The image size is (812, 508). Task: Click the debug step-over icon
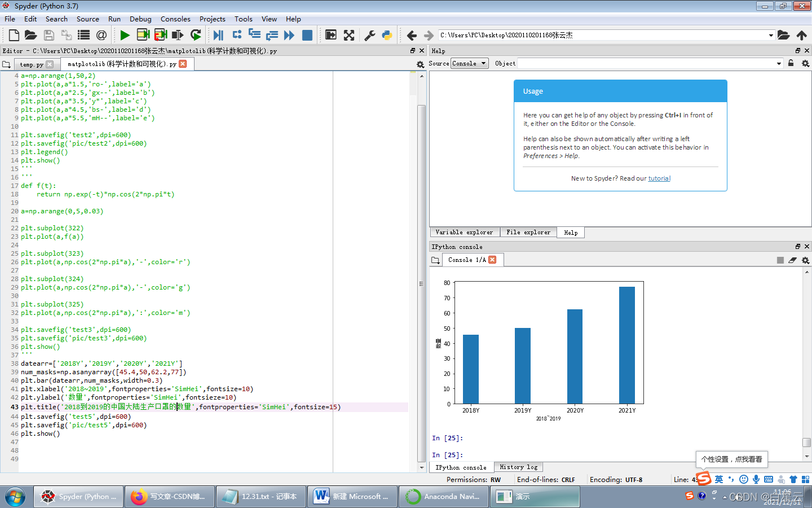(237, 35)
